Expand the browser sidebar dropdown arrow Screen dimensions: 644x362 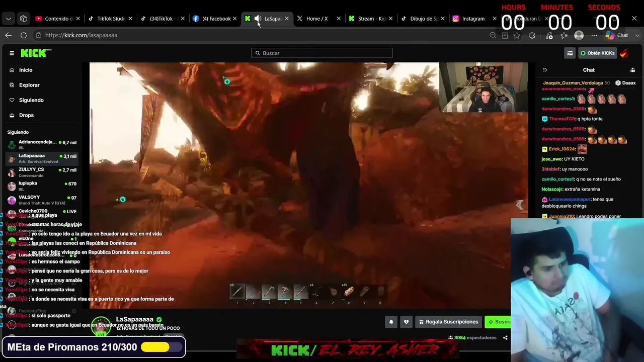pyautogui.click(x=637, y=35)
